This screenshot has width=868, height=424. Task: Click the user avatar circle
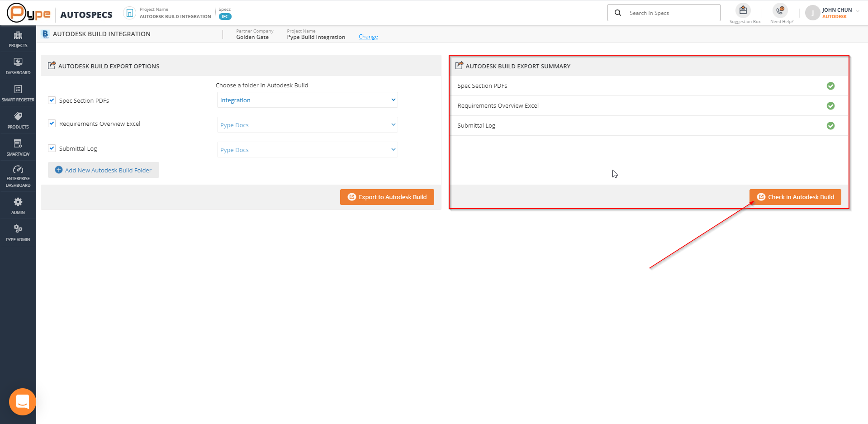(x=812, y=13)
